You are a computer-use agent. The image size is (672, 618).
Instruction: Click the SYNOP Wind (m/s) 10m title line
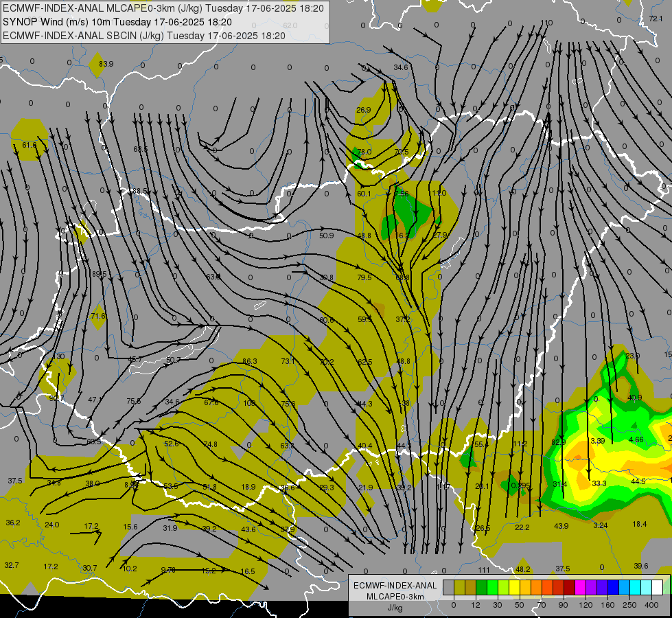tap(117, 22)
